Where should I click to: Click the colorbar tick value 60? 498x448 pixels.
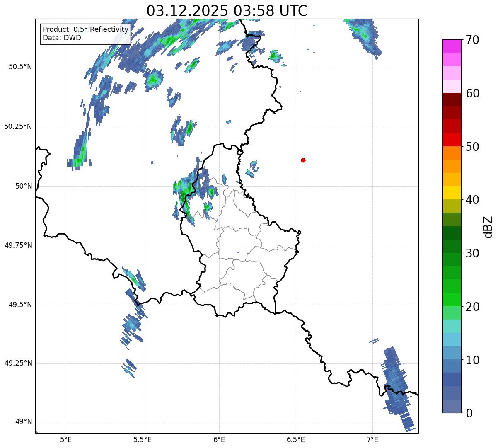(472, 93)
